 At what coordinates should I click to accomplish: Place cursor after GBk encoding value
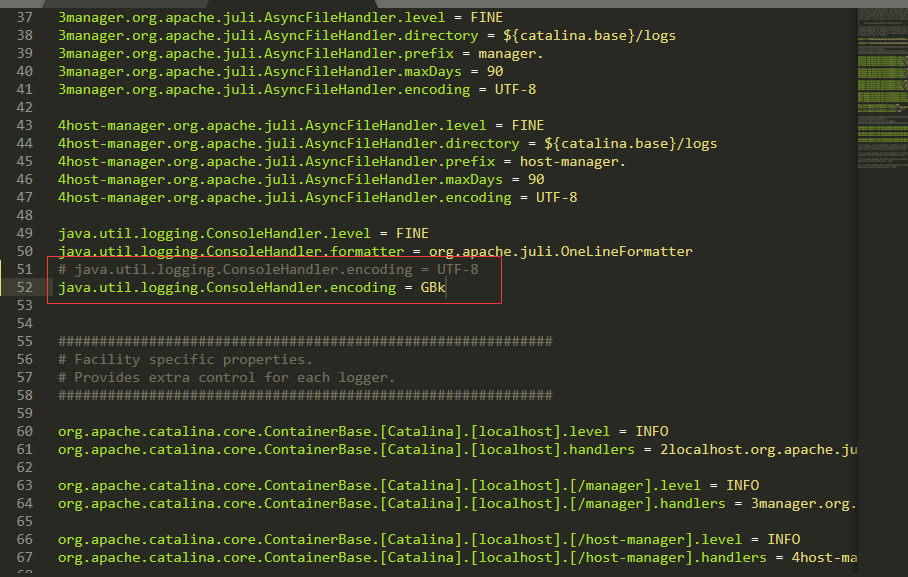point(446,287)
